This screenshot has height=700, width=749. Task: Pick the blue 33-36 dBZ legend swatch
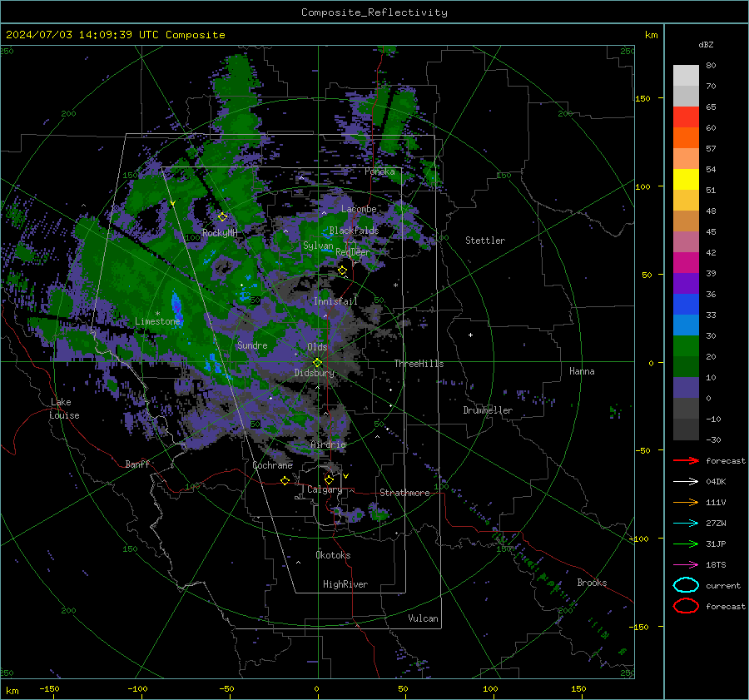686,304
